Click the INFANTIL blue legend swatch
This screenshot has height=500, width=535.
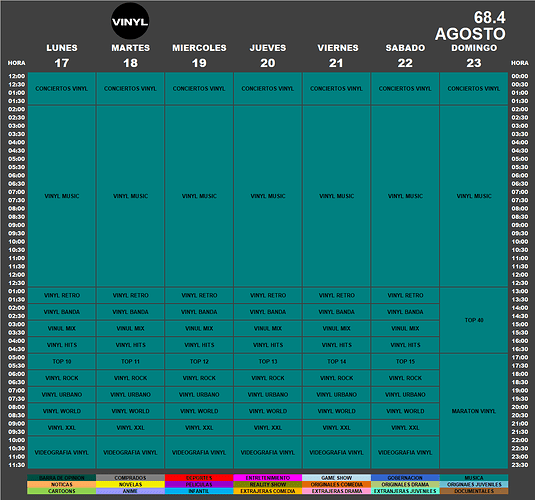pyautogui.click(x=199, y=491)
